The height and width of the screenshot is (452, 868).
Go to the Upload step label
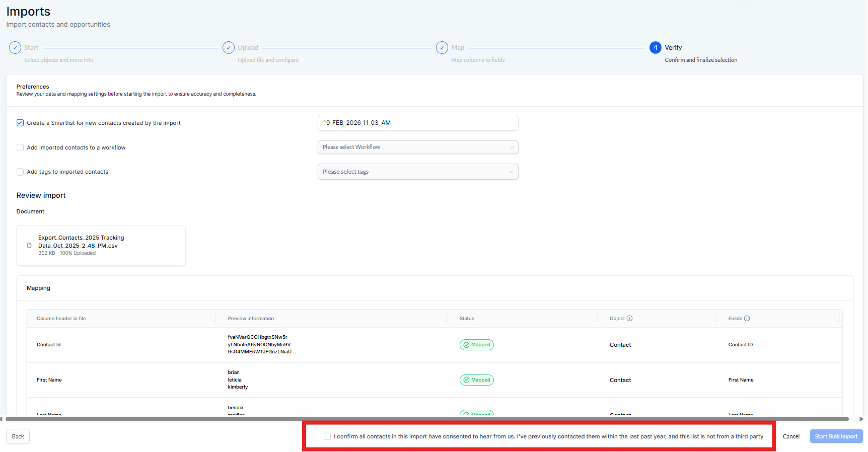click(x=248, y=47)
